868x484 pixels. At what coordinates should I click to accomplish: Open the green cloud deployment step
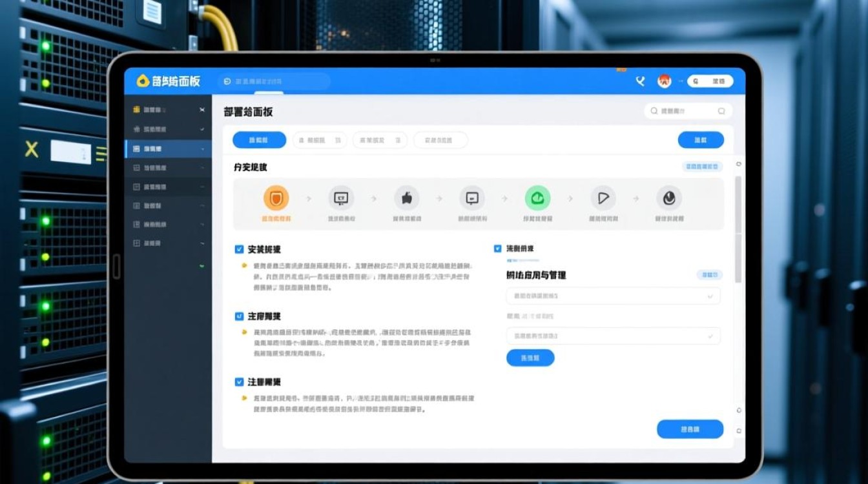click(536, 198)
